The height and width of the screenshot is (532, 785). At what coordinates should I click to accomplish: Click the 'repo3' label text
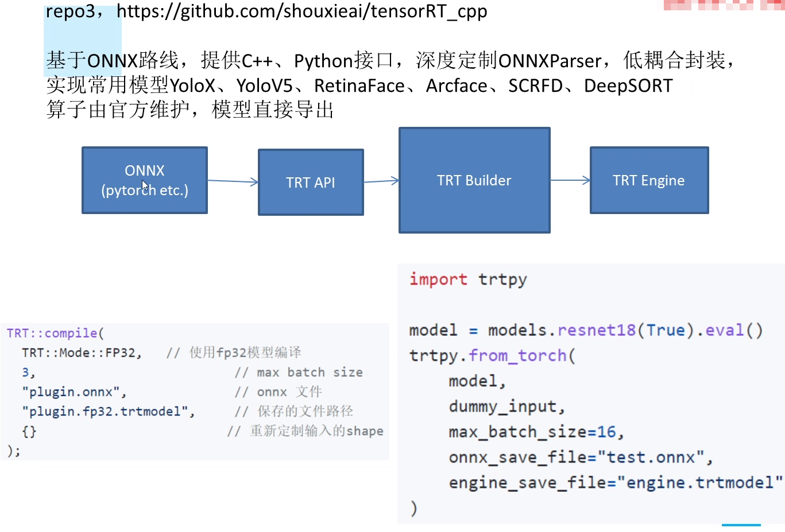pyautogui.click(x=70, y=11)
